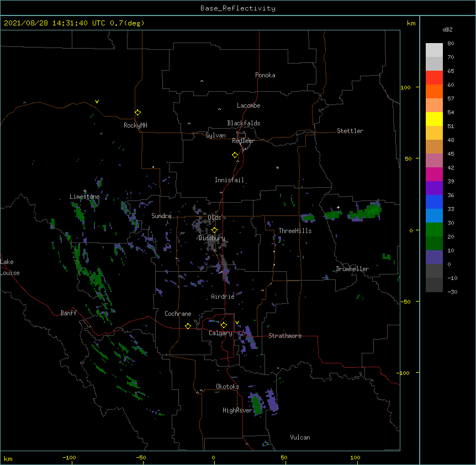Select the 100 tick on the right vertical axis
This screenshot has width=476, height=465.
point(405,88)
